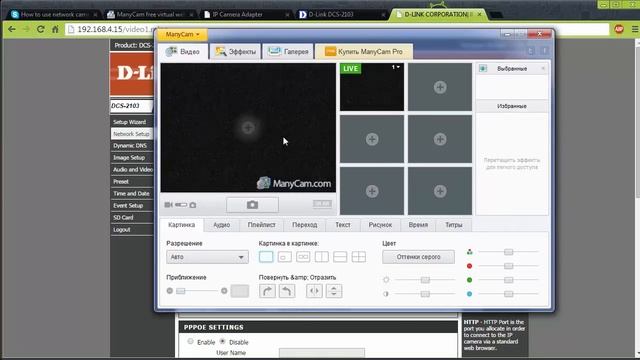Toggle the video/photo mode switch under the preview

(x=181, y=204)
